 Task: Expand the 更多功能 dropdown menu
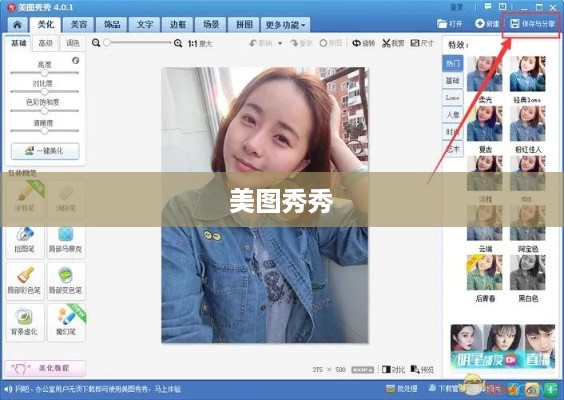pos(285,24)
